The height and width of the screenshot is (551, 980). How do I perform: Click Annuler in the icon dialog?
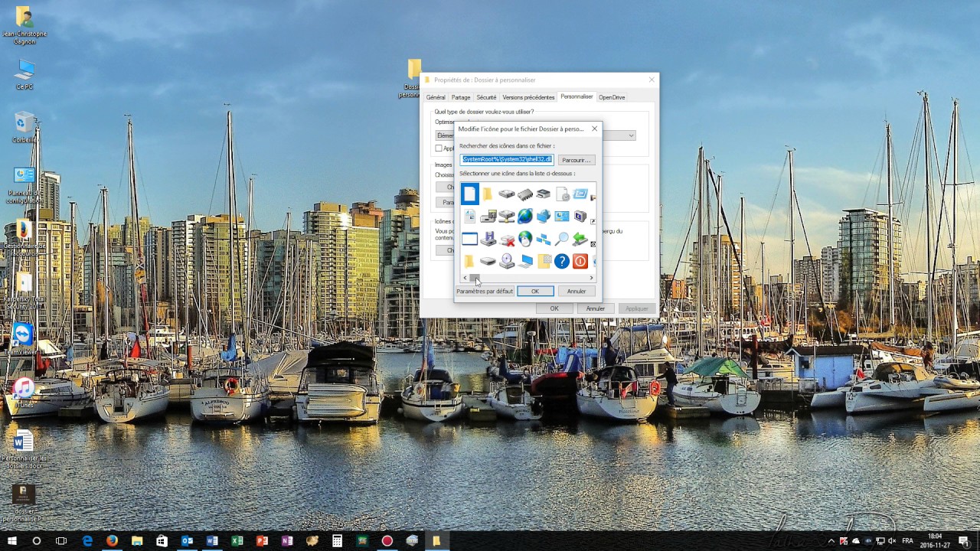tap(577, 292)
